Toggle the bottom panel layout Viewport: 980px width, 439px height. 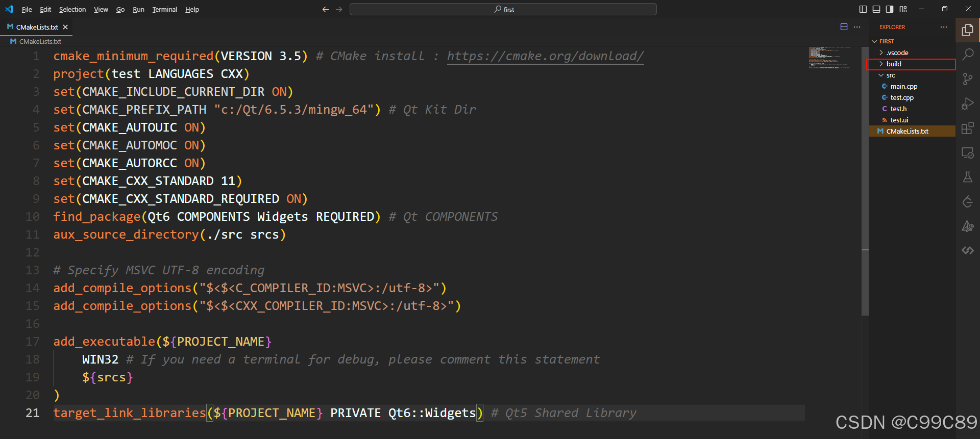[876, 9]
